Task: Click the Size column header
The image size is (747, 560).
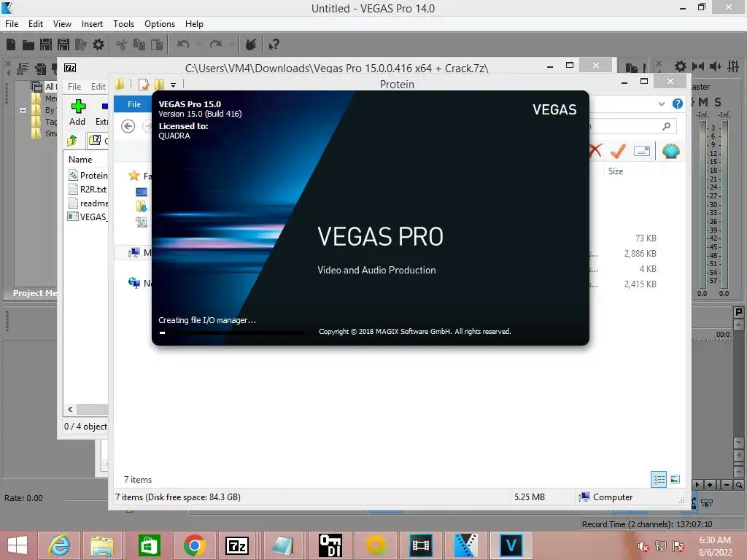Action: click(x=616, y=171)
